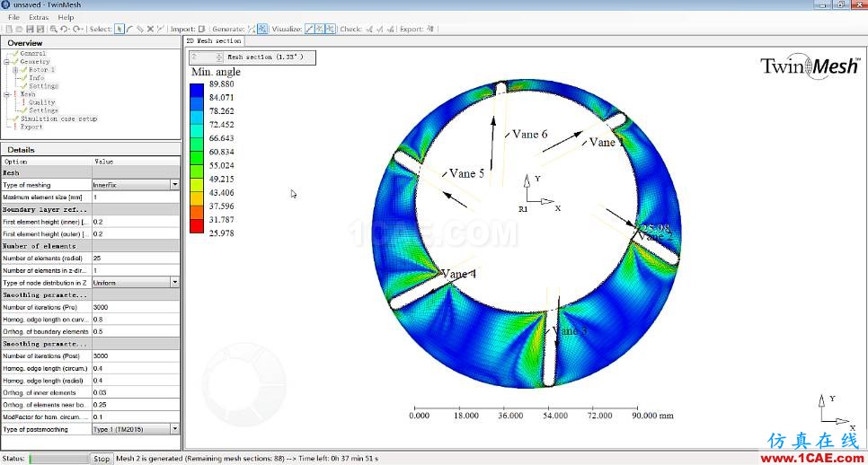Click the red 25.978 legend color block
Viewport: 868px width, 465px height.
tap(197, 226)
